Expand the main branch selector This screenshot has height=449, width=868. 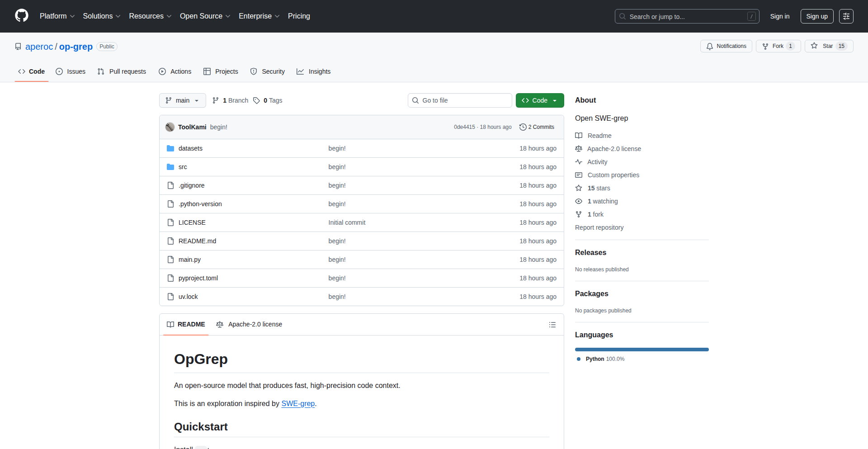182,100
